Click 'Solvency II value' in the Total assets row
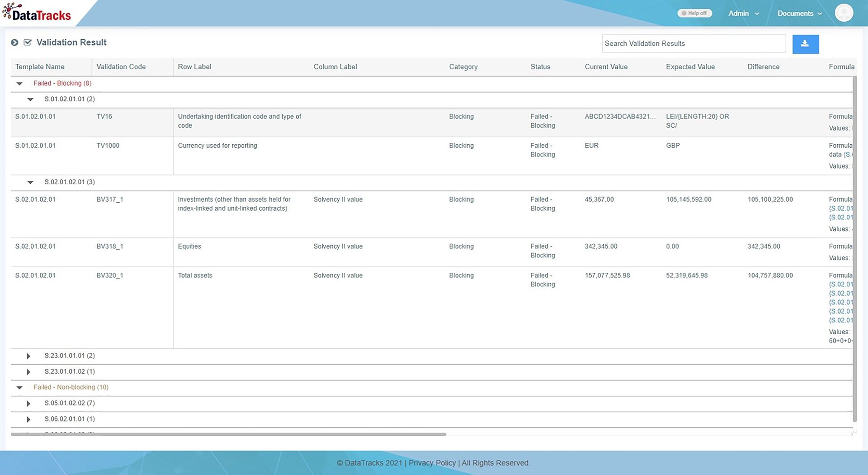The width and height of the screenshot is (868, 475). coord(338,275)
